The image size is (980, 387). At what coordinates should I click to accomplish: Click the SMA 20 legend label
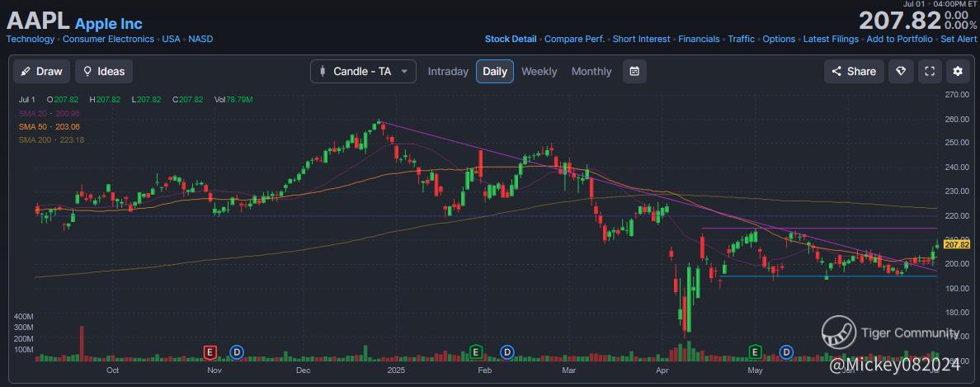click(x=49, y=113)
